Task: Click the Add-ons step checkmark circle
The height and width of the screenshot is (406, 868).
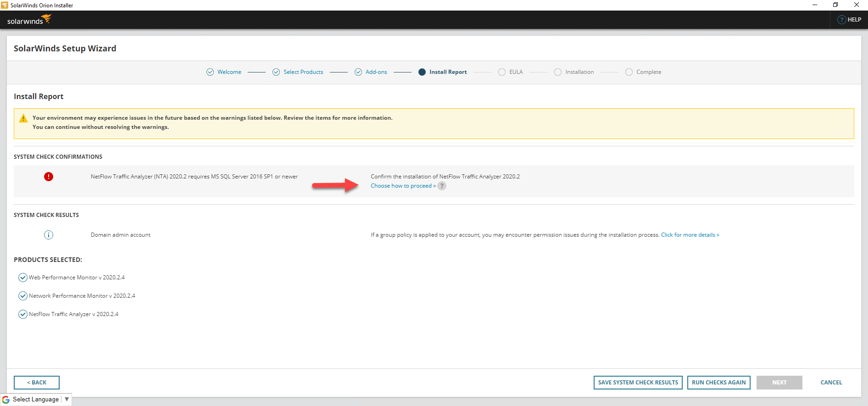Action: (x=358, y=72)
